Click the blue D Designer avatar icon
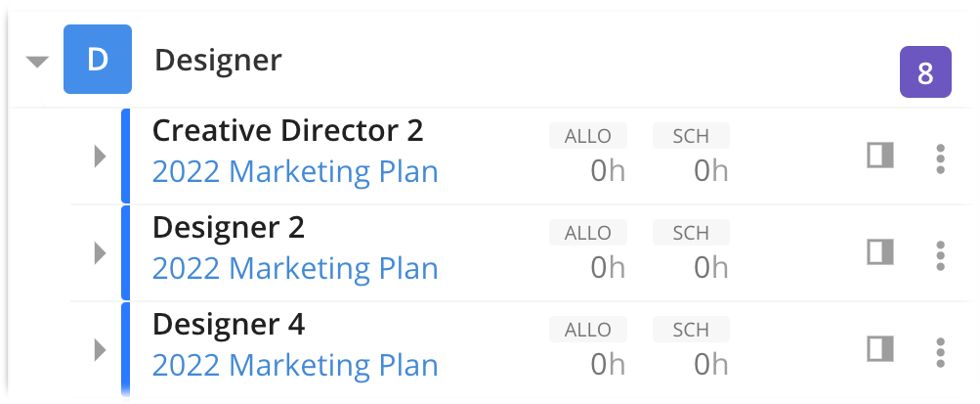The image size is (980, 404). tap(98, 60)
